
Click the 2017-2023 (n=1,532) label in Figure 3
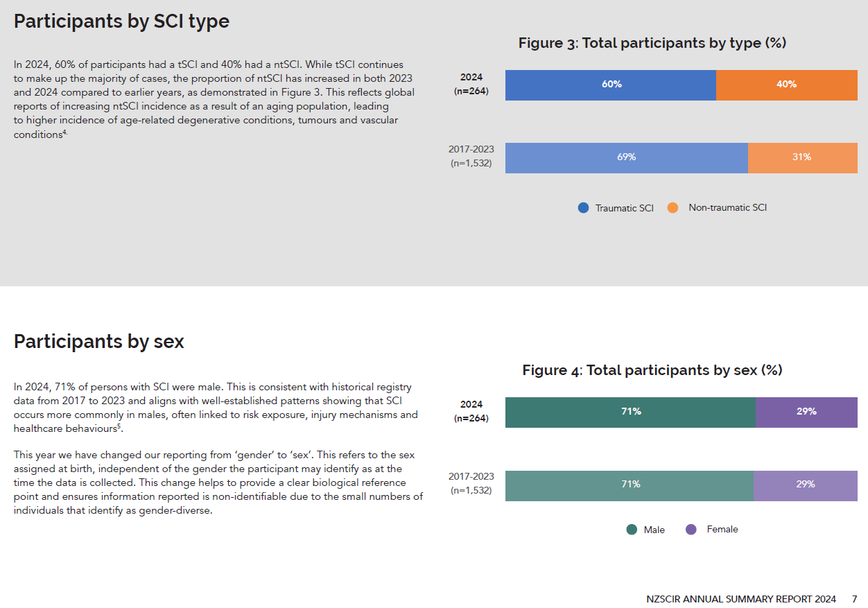(471, 157)
